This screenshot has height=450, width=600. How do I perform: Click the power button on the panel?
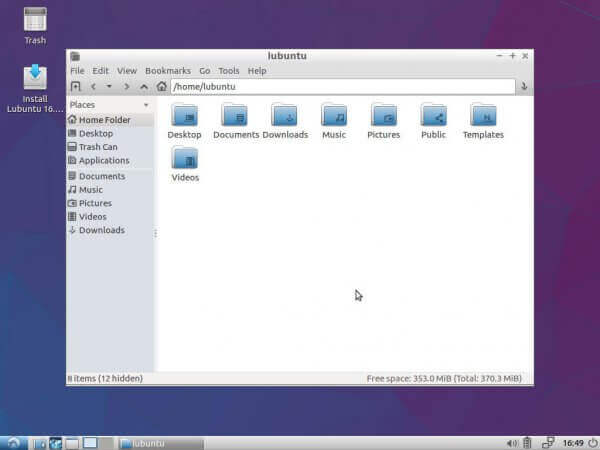pyautogui.click(x=593, y=443)
